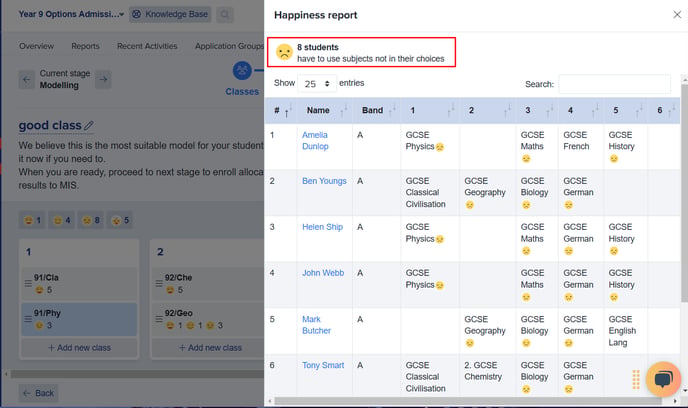
Task: Click GCSE English Lang in Mark Butcher's row
Action: pos(622,331)
